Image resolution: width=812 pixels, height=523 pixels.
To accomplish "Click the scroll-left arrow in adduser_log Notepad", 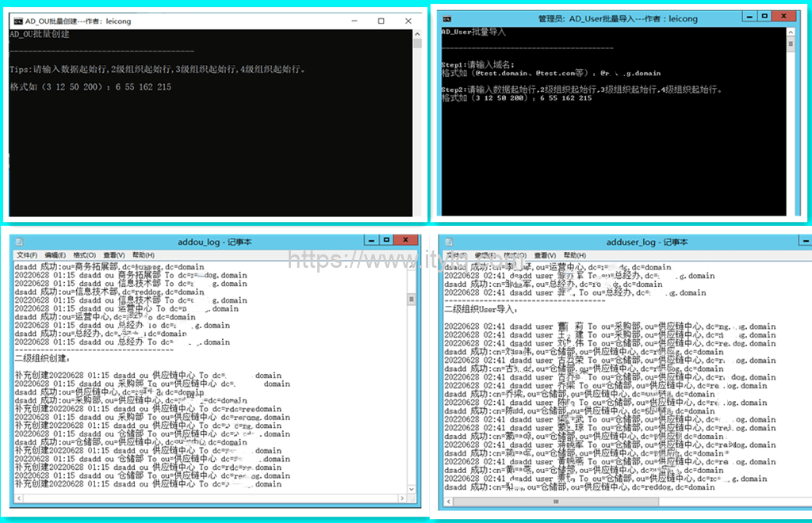I will 448,502.
